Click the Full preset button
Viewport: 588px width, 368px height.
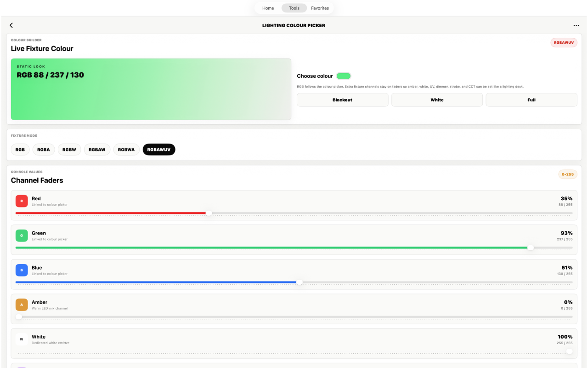click(x=531, y=100)
